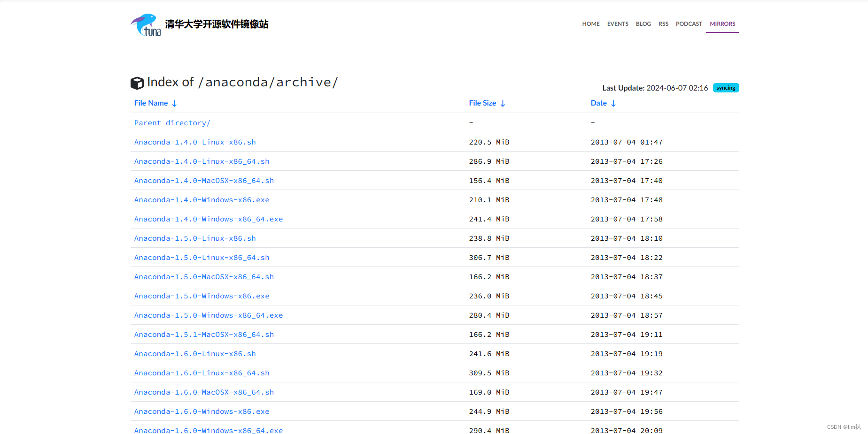
Task: Click the date 2013-07-04 18:22
Action: tap(627, 258)
